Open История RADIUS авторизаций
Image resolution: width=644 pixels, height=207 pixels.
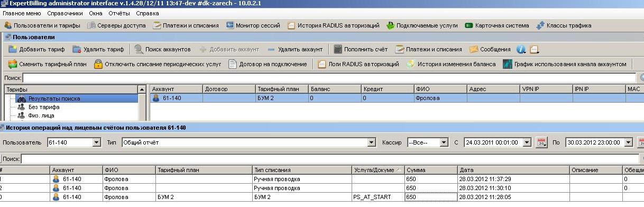333,25
